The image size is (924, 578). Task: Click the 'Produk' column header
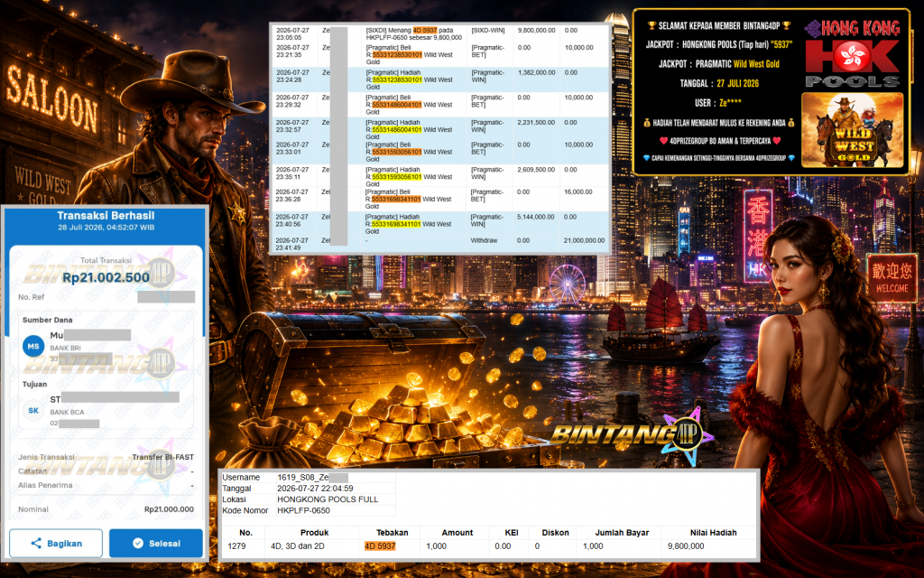tap(314, 533)
